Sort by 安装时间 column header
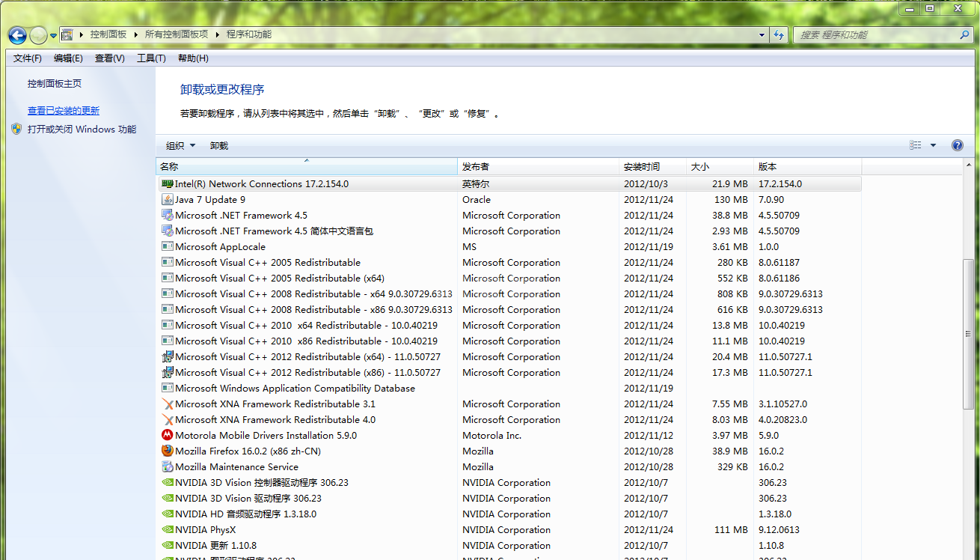 pos(652,166)
